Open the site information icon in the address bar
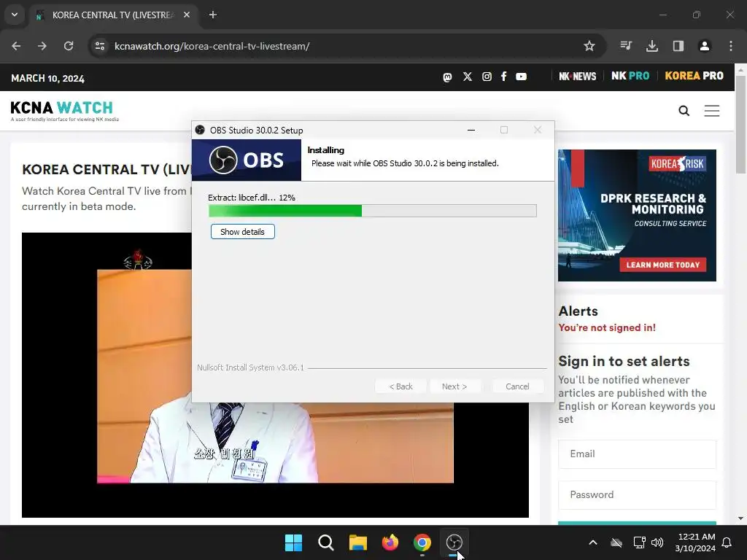 pyautogui.click(x=100, y=46)
